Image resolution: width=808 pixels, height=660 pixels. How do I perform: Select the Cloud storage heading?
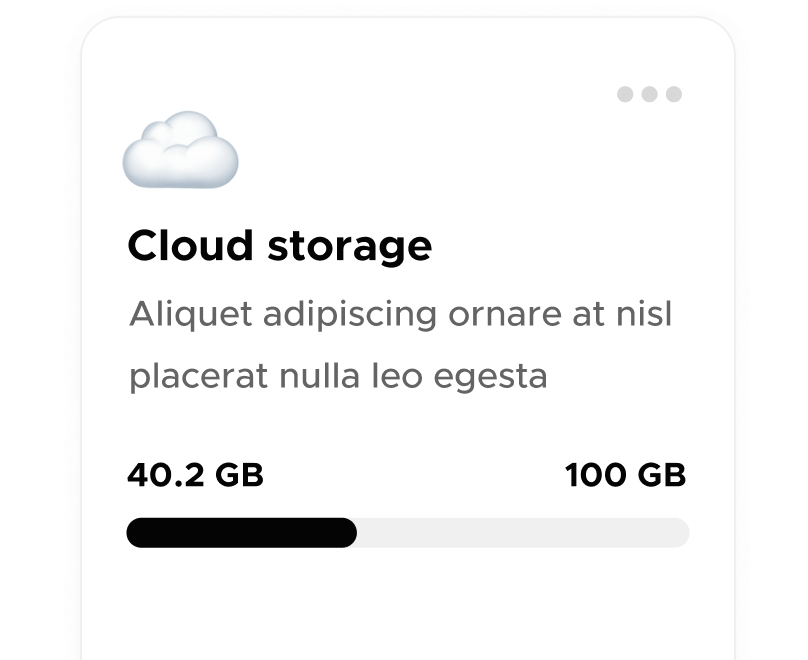(x=279, y=246)
